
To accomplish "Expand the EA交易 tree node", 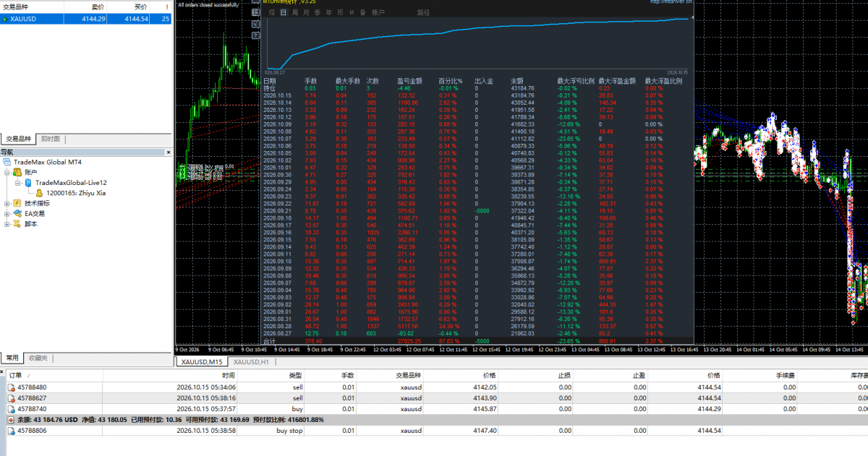I will pos(7,214).
